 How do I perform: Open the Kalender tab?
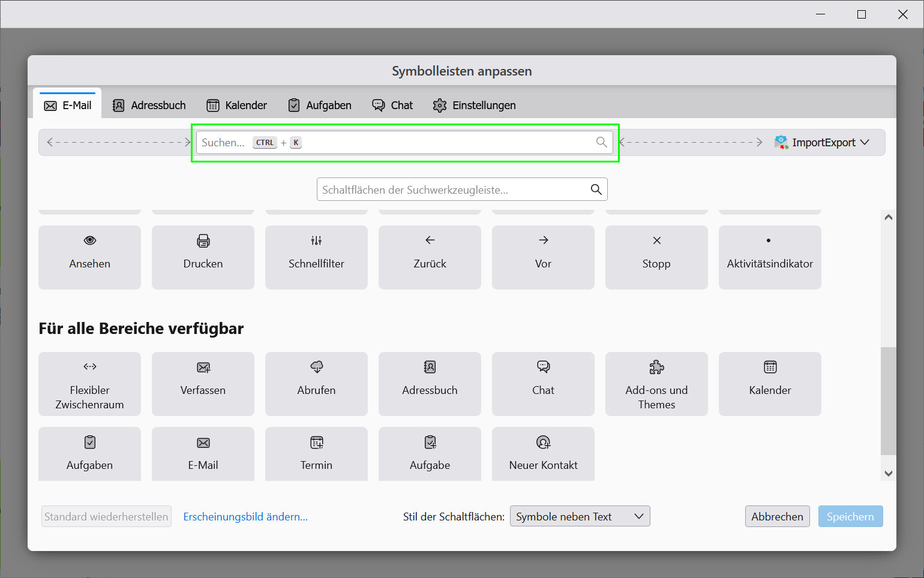click(x=237, y=106)
